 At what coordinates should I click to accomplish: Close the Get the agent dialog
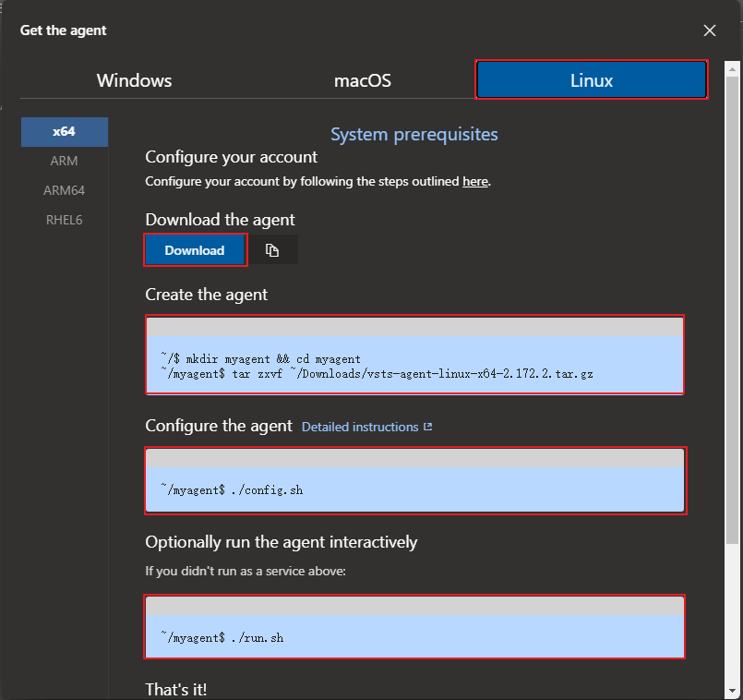709,30
